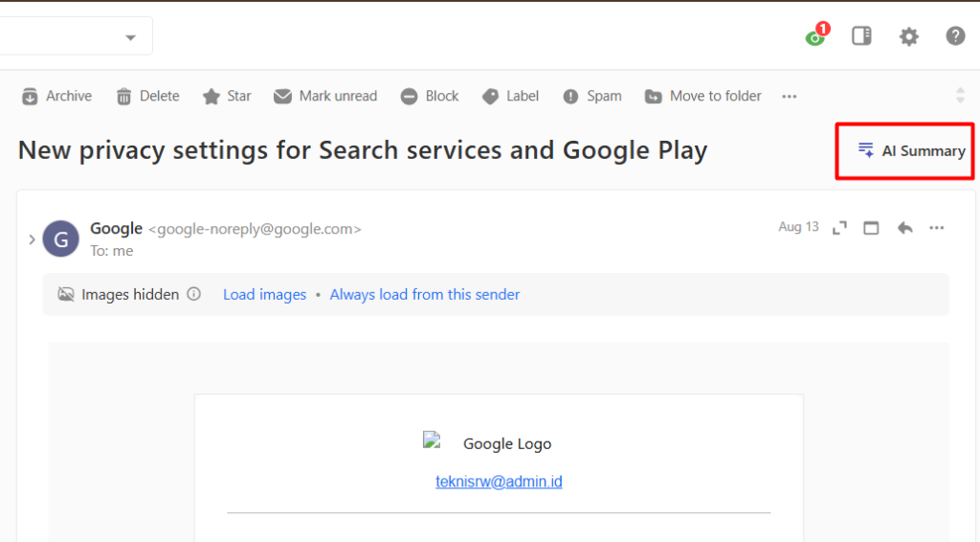Open teknisrw@admin.id link
Image resolution: width=980 pixels, height=542 pixels.
pos(499,482)
